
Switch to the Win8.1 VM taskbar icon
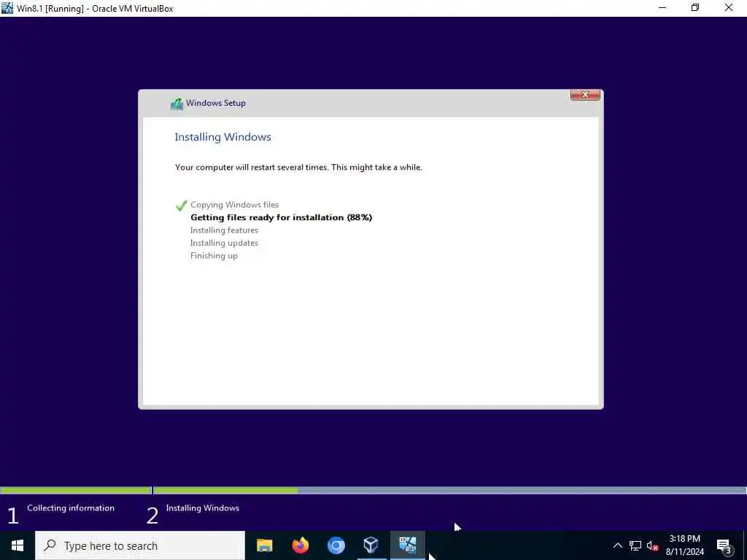coord(407,545)
